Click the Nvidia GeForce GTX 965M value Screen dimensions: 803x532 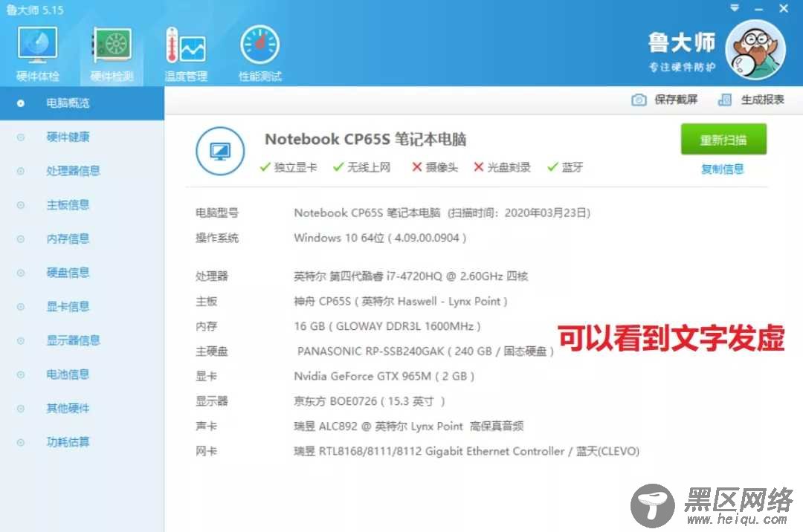pyautogui.click(x=384, y=377)
